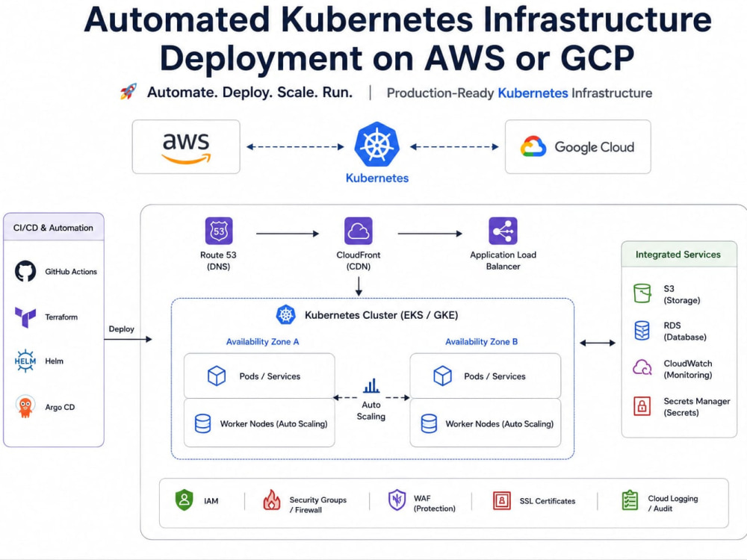Click the rocket icon beside Automate. Deploy.
Screen dimensions: 747x560
tap(128, 91)
